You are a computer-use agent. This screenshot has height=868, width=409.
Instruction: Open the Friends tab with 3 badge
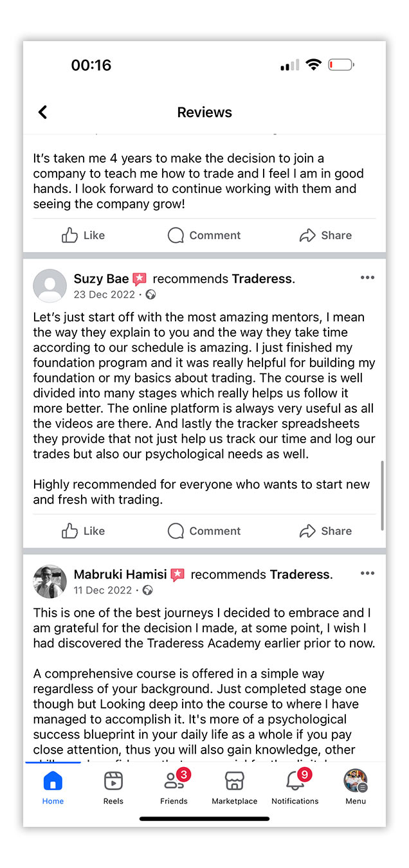click(174, 787)
